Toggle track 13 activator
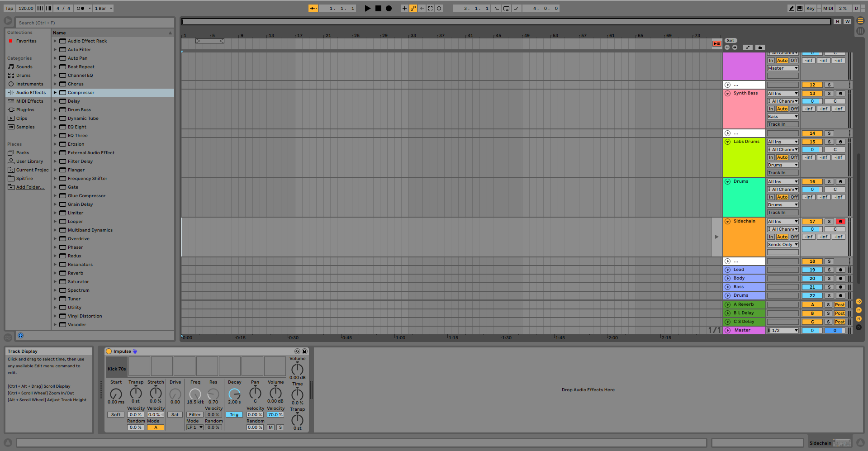Viewport: 868px width, 451px height. click(812, 94)
